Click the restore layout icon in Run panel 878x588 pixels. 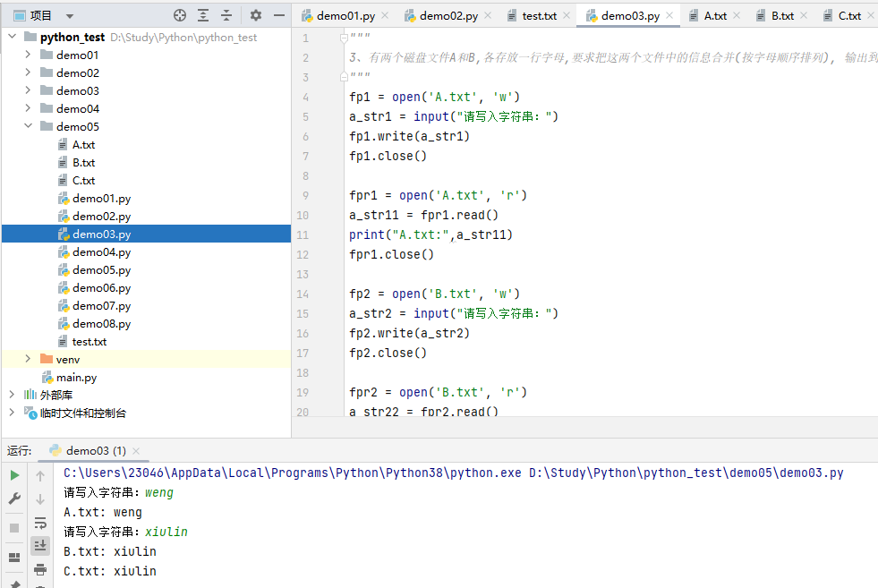[14, 558]
